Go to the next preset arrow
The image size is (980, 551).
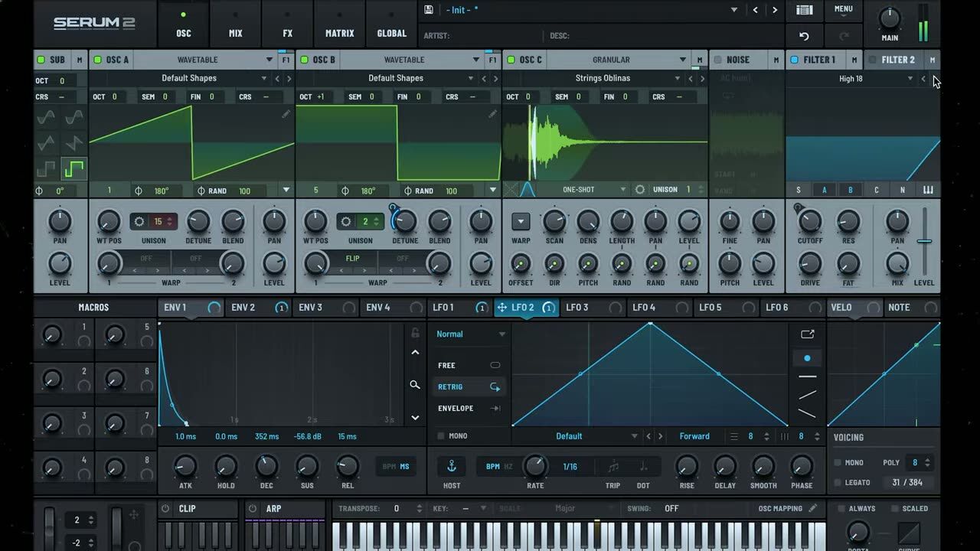click(775, 10)
